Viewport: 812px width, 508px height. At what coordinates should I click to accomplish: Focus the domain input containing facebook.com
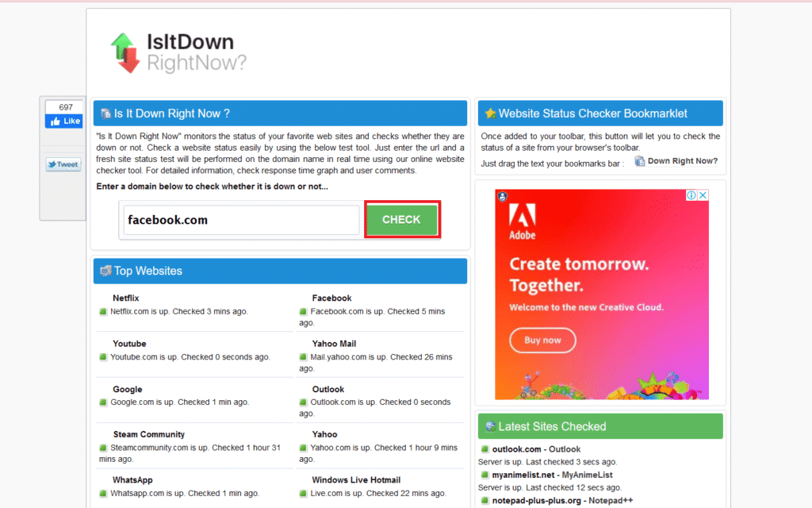(241, 220)
